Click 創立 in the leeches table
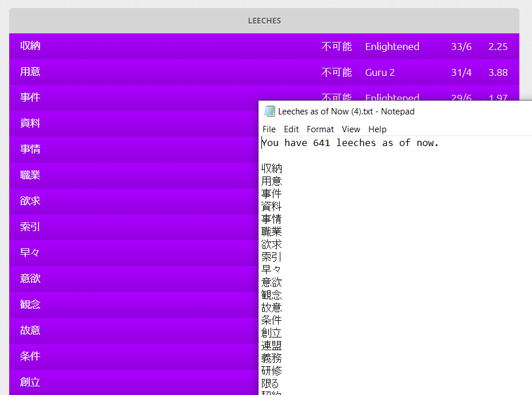532x395 pixels. (x=30, y=382)
